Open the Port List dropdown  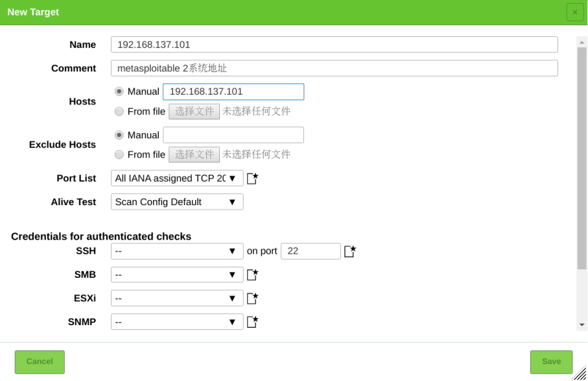tap(177, 178)
